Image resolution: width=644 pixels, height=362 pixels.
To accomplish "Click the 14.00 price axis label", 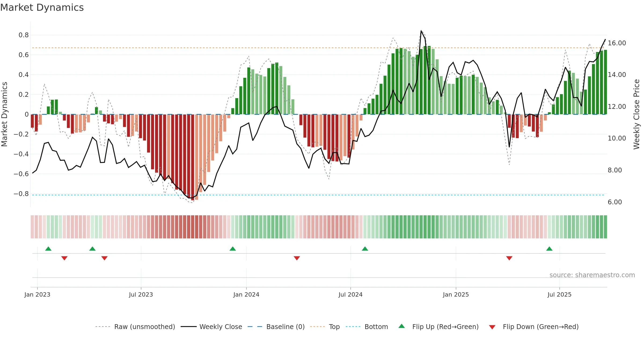I will click(x=617, y=75).
